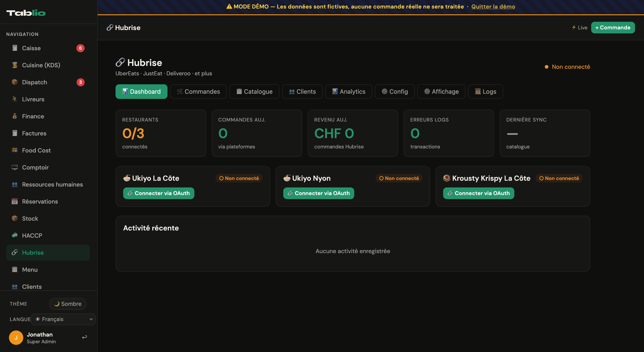
Task: Click Non connecté badge on Krousty Krispy
Action: (559, 178)
